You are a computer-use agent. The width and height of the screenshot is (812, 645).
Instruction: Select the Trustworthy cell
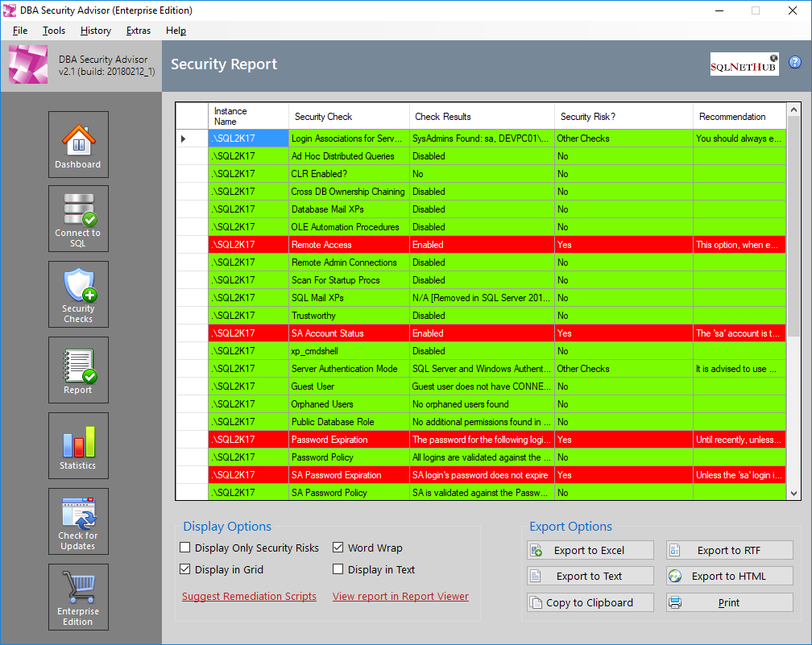(349, 316)
